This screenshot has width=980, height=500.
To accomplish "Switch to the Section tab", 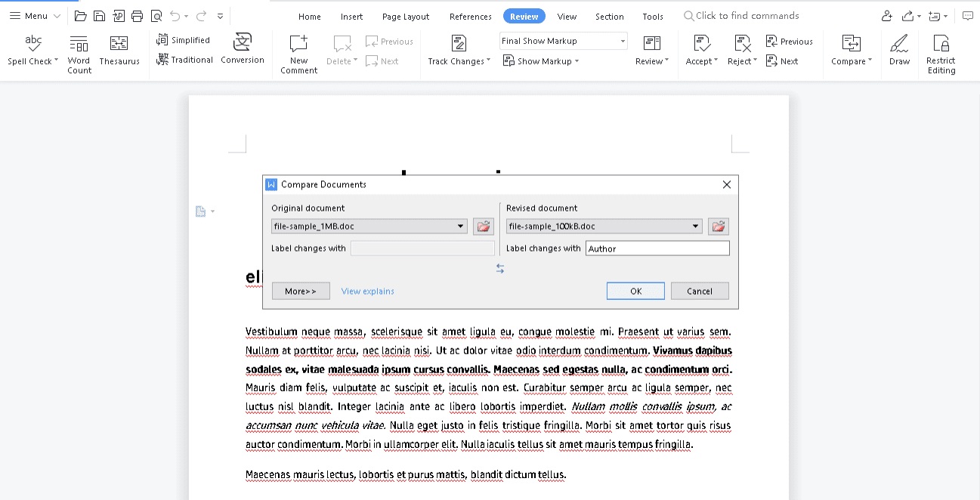I will click(609, 17).
